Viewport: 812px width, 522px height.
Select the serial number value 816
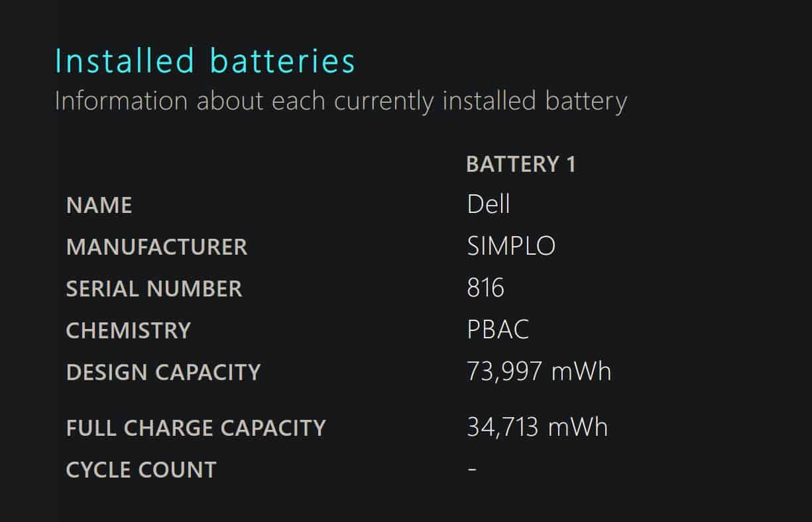point(486,288)
